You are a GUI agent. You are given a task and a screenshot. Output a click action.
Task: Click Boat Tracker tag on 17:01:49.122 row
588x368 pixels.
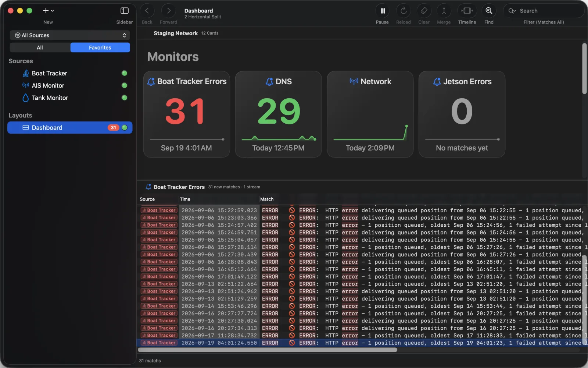click(159, 276)
